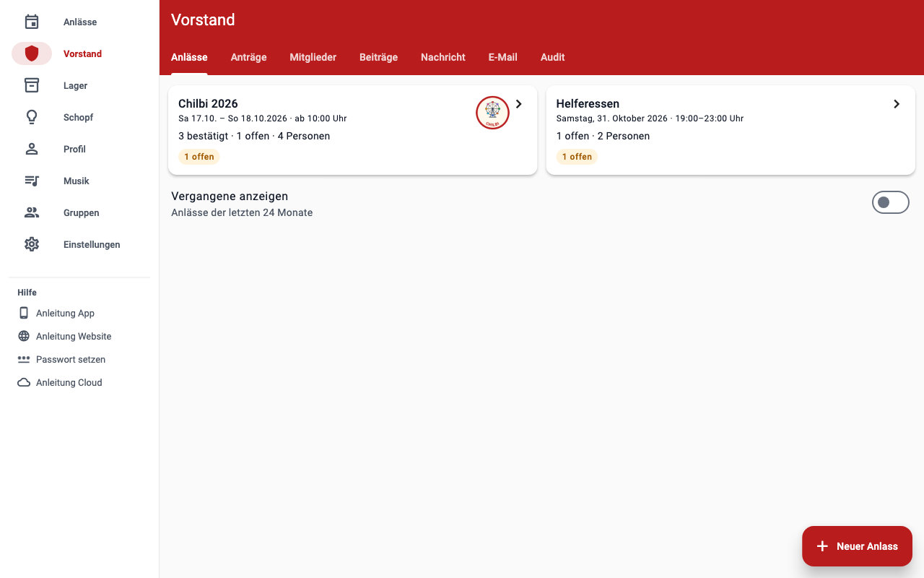Open Anlässe calendar icon in sidebar
This screenshot has height=578, width=924.
(x=32, y=22)
